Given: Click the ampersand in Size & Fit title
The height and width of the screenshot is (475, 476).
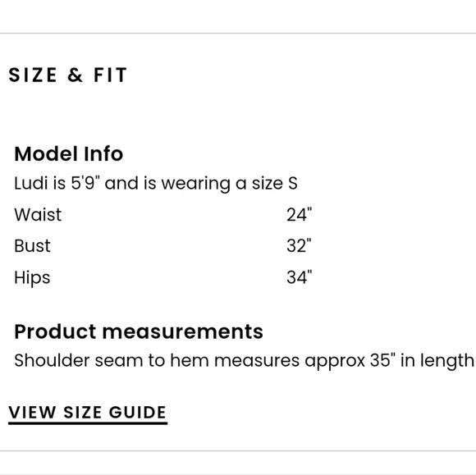Looking at the screenshot, I should click(x=75, y=75).
